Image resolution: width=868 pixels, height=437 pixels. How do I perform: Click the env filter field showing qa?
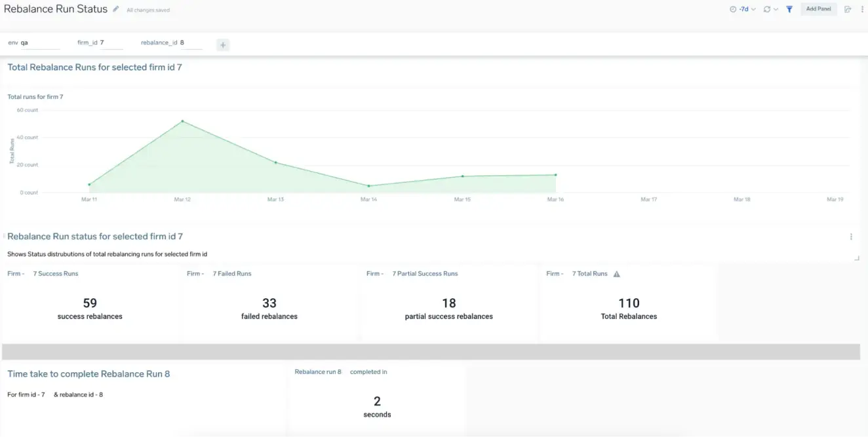39,43
